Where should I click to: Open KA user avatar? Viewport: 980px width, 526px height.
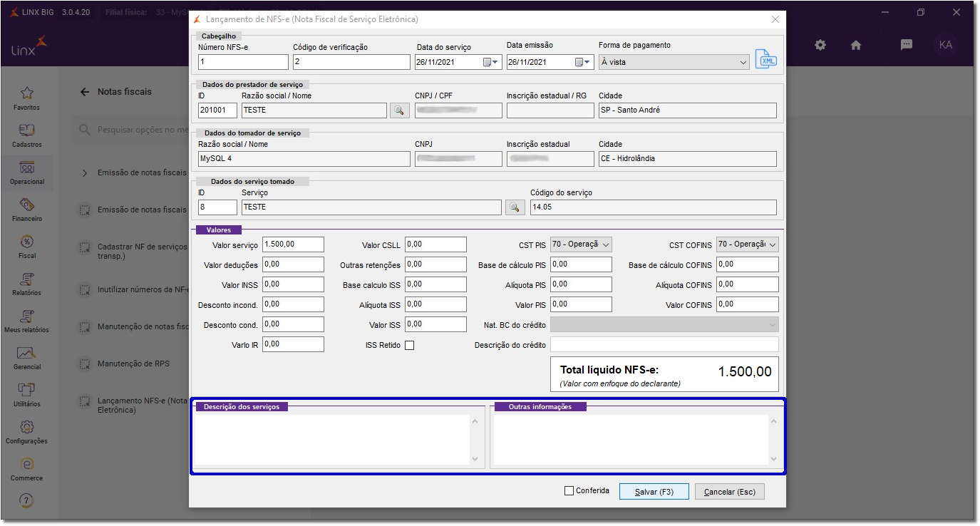click(x=946, y=44)
